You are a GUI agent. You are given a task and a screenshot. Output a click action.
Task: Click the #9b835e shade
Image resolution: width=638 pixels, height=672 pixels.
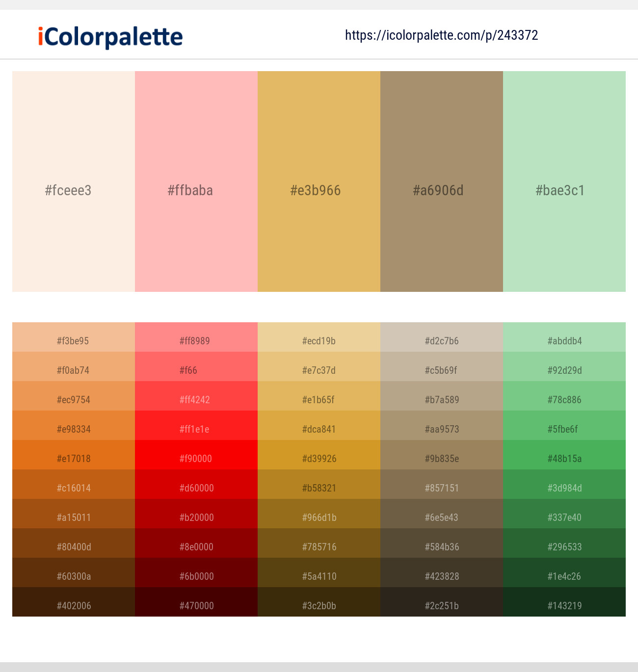click(x=442, y=455)
